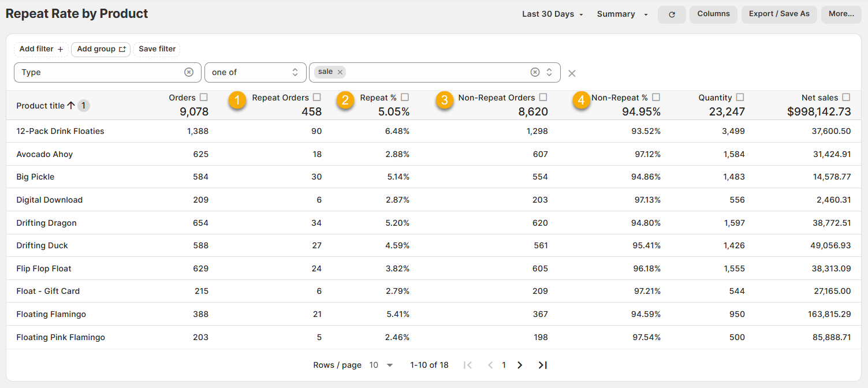Jump to last page of results
This screenshot has height=388, width=868.
click(542, 365)
